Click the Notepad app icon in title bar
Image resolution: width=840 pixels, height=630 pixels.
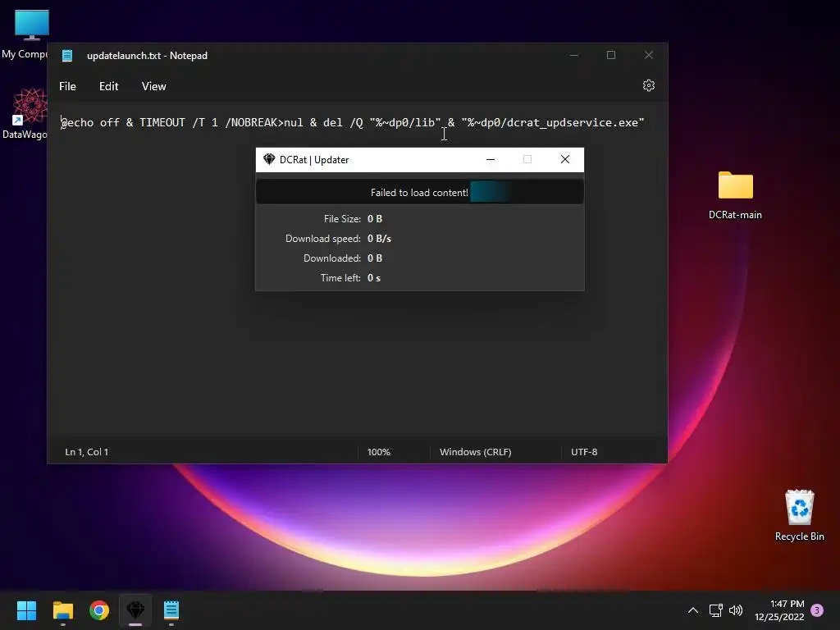pyautogui.click(x=67, y=56)
